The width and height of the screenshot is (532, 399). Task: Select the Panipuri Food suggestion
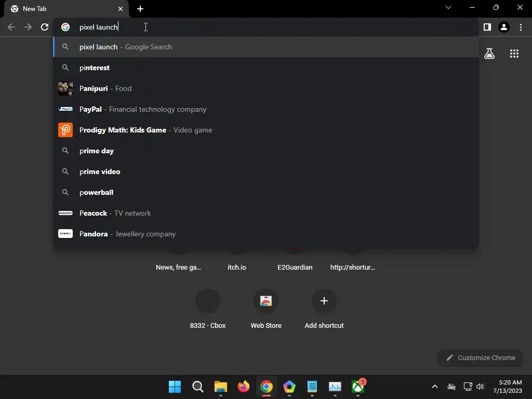[266, 88]
